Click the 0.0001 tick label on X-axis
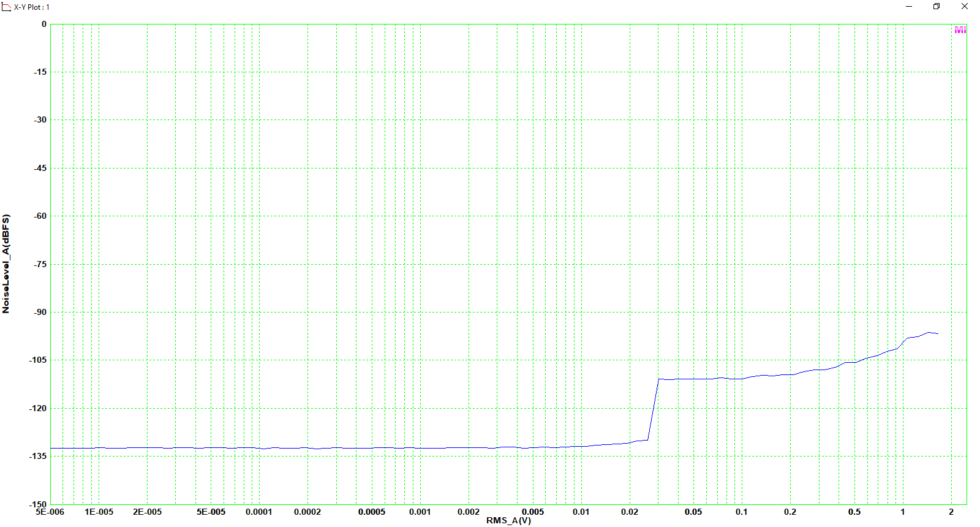This screenshot has height=527, width=980. click(259, 512)
